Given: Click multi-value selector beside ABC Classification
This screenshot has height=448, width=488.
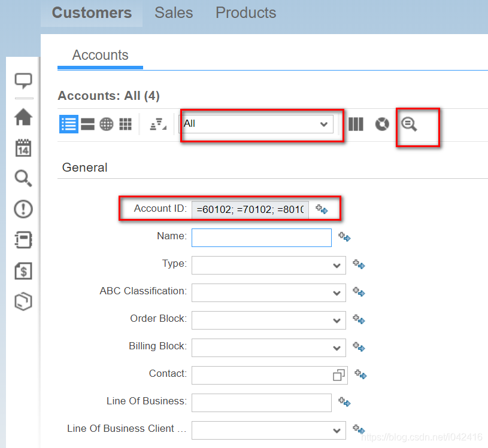Looking at the screenshot, I should click(359, 292).
